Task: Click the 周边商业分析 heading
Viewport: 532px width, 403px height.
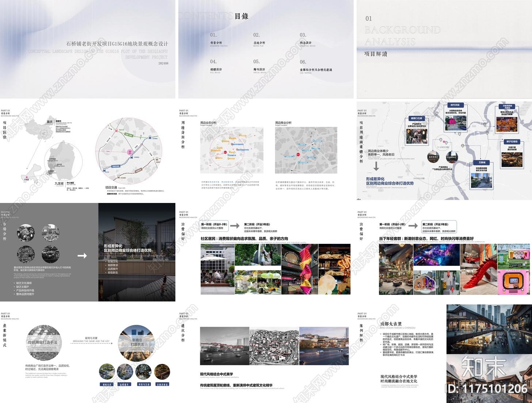Action: tap(283, 123)
